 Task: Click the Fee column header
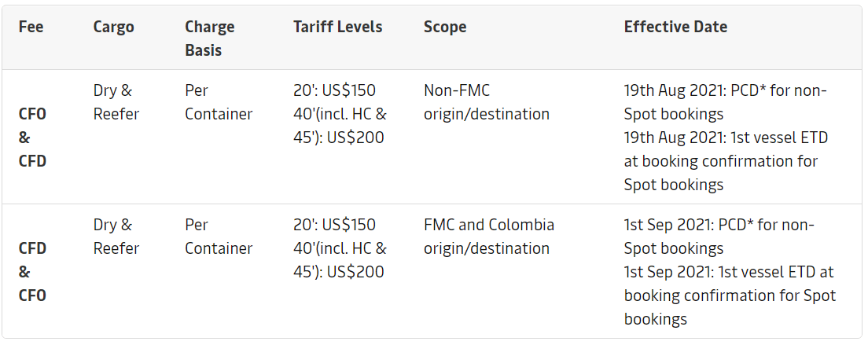(31, 27)
